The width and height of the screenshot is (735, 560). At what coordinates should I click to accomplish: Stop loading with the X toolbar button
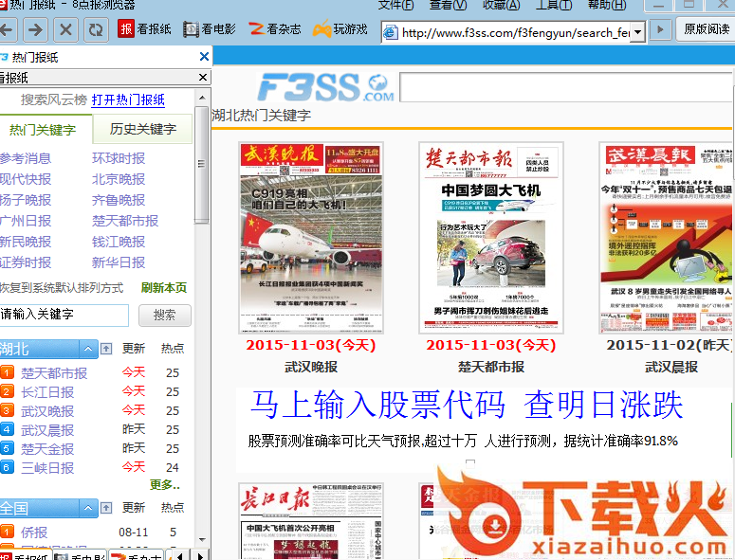tap(65, 30)
